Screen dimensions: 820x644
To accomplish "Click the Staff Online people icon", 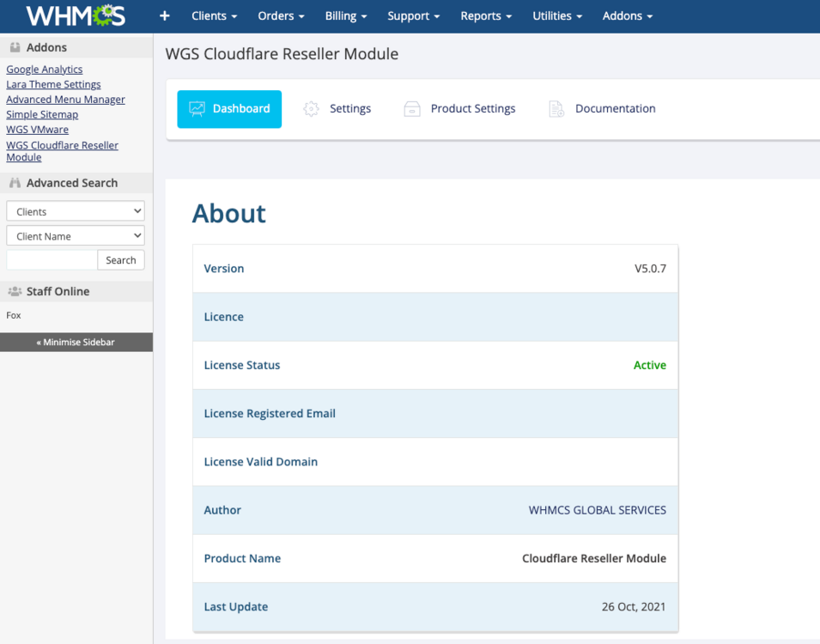I will pos(15,292).
